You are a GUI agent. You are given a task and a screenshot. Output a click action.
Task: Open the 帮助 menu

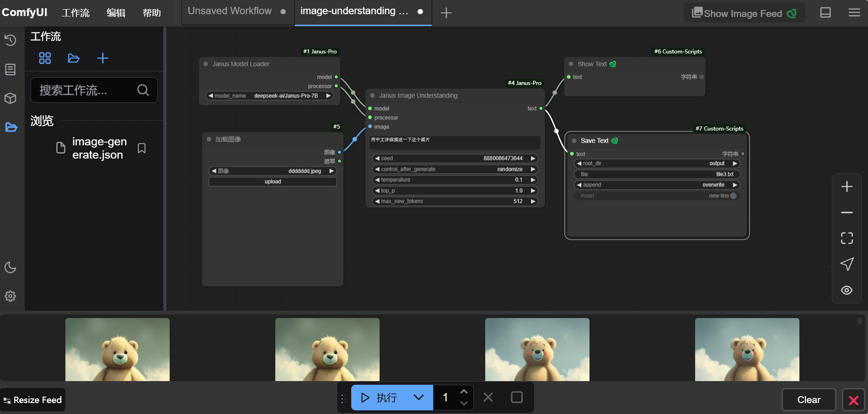point(151,13)
